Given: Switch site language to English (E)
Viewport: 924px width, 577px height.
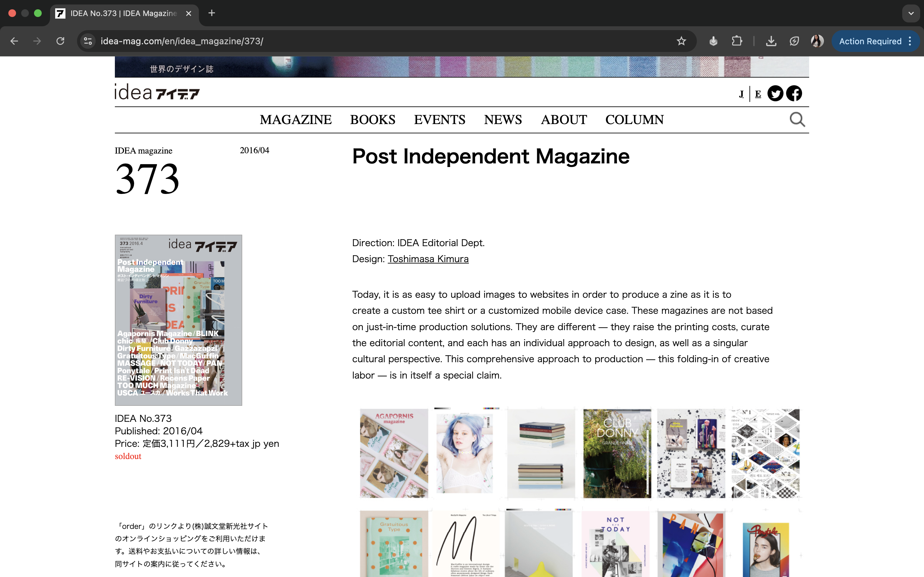Looking at the screenshot, I should (758, 94).
